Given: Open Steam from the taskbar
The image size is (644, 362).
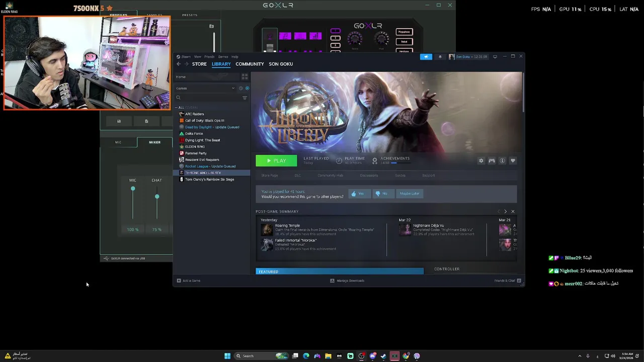Looking at the screenshot, I should tap(383, 356).
